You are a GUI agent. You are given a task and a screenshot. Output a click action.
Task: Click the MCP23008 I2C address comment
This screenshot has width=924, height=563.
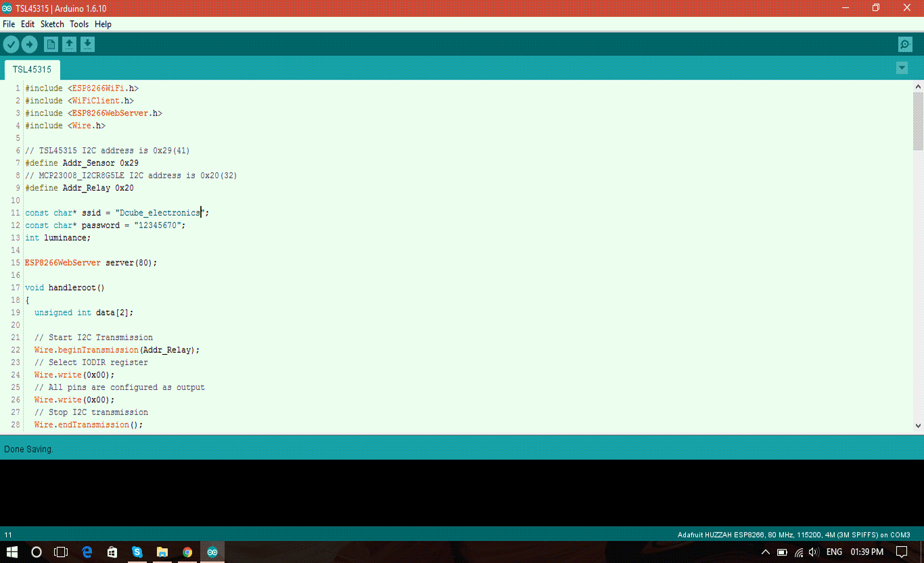coord(131,176)
